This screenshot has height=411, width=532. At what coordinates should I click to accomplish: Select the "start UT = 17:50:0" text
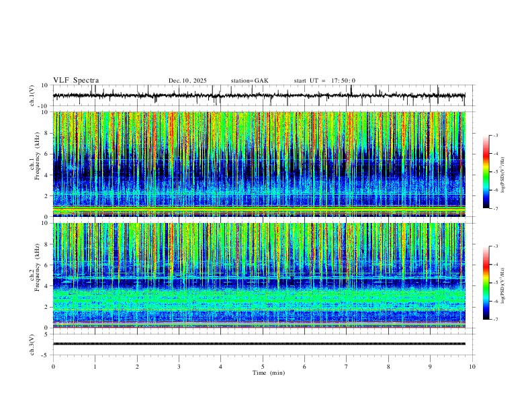coord(324,81)
